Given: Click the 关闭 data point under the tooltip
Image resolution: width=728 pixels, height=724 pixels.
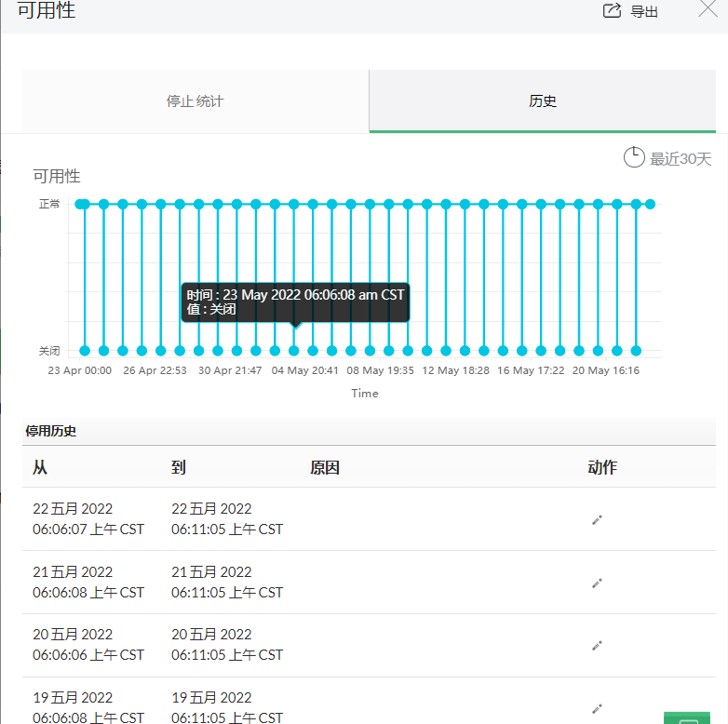Looking at the screenshot, I should point(294,351).
